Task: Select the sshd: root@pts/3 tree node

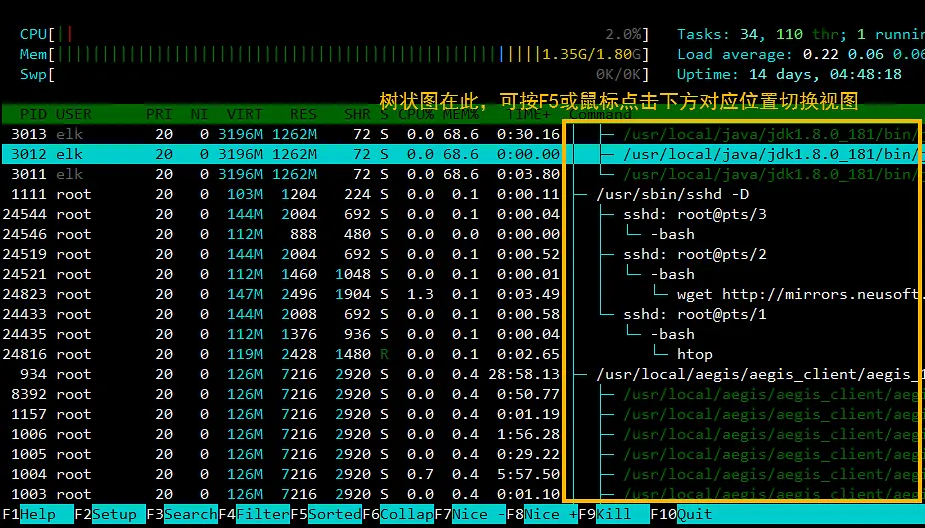Action: [x=694, y=214]
